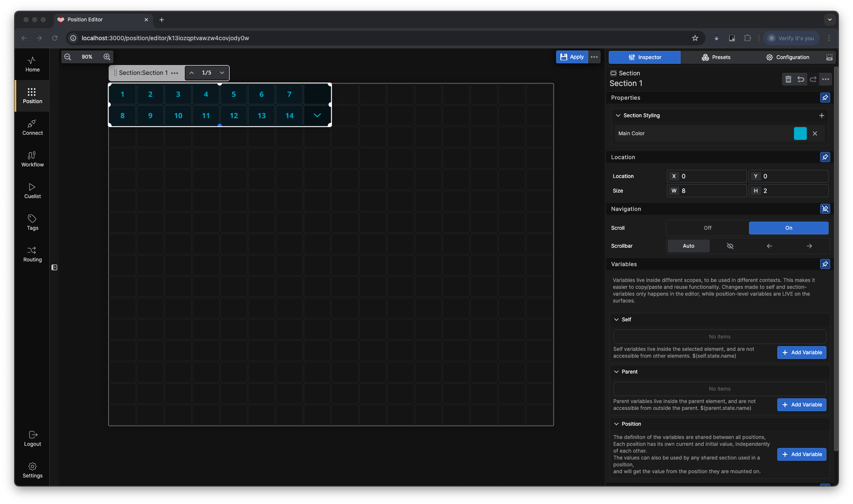Select Position in the sidebar
Image resolution: width=853 pixels, height=504 pixels.
(32, 96)
